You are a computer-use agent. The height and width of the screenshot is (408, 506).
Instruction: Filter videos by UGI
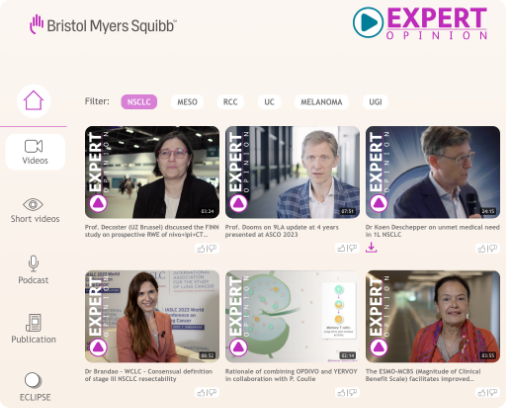pos(375,102)
